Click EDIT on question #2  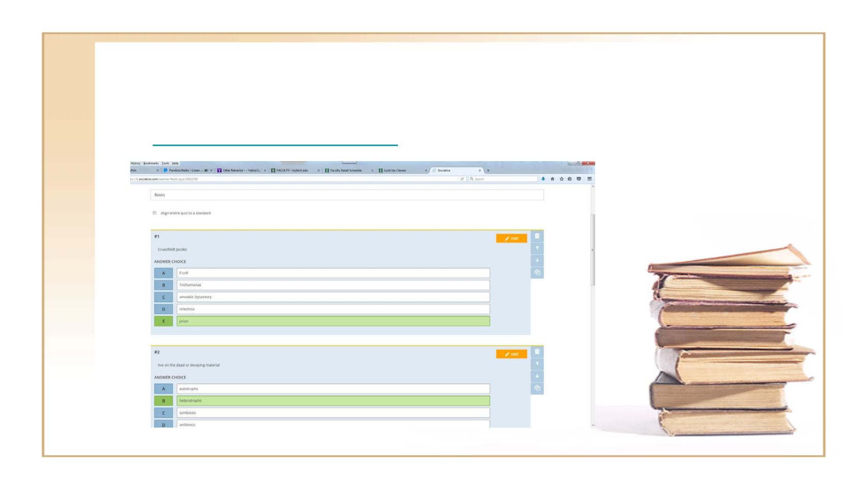512,353
